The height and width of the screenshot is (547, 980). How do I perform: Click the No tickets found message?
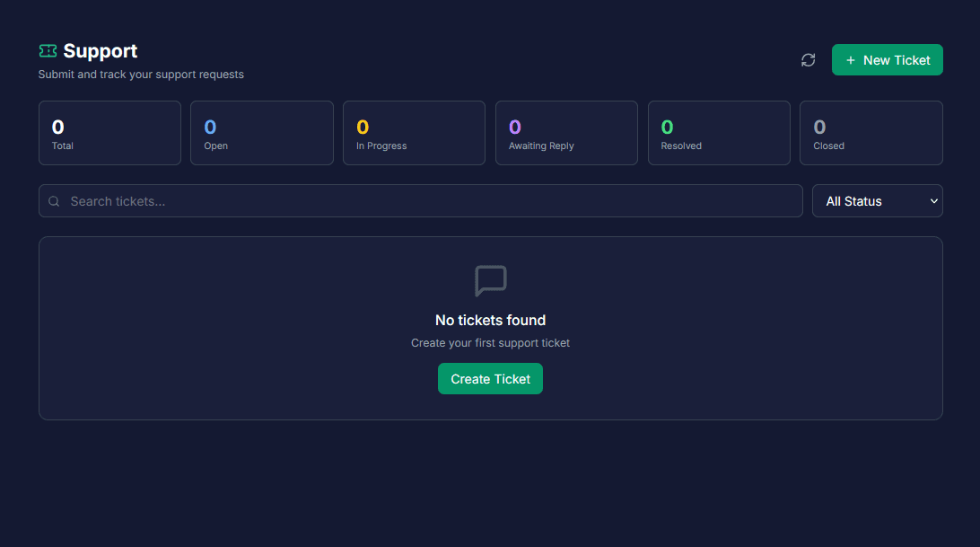pos(490,320)
